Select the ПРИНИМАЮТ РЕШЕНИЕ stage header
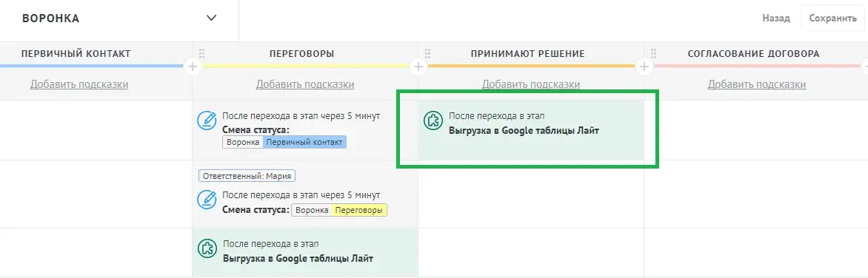The image size is (868, 278). point(527,54)
